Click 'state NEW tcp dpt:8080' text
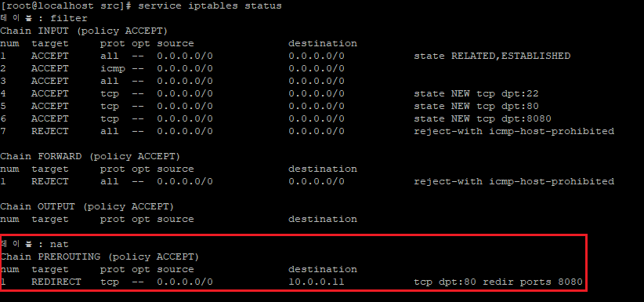This screenshot has height=302, width=644. pyautogui.click(x=483, y=119)
